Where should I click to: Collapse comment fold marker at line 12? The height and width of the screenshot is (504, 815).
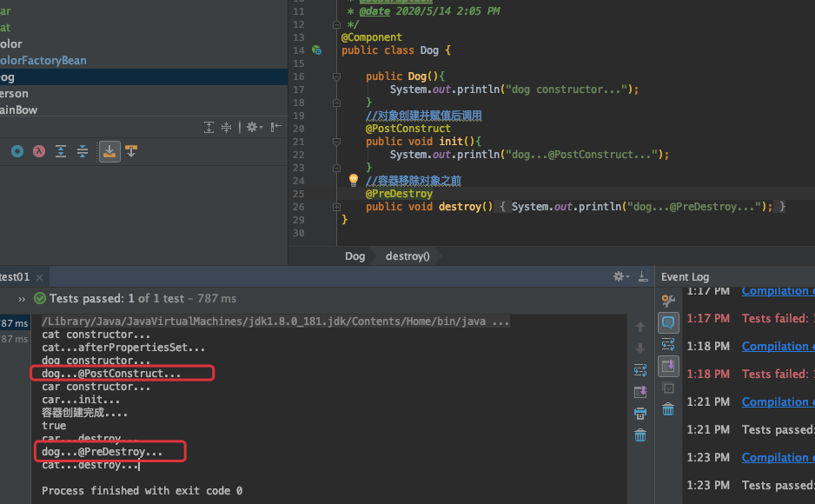337,24
